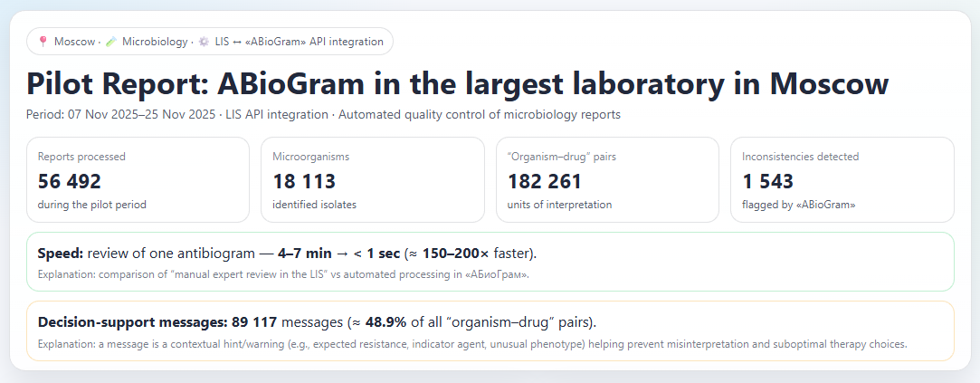
Task: Click the green Speed summary panel
Action: [x=490, y=262]
